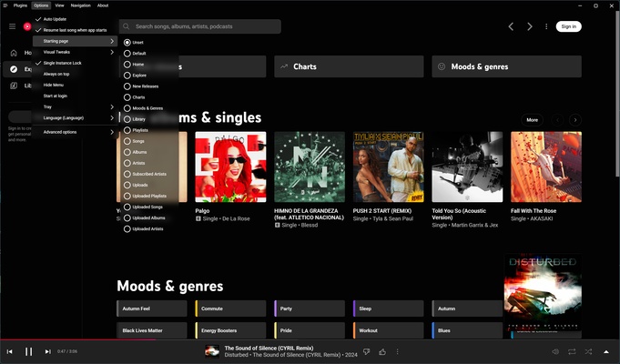Open the Workout genre chip
The image size is (620, 364).
click(x=388, y=330)
